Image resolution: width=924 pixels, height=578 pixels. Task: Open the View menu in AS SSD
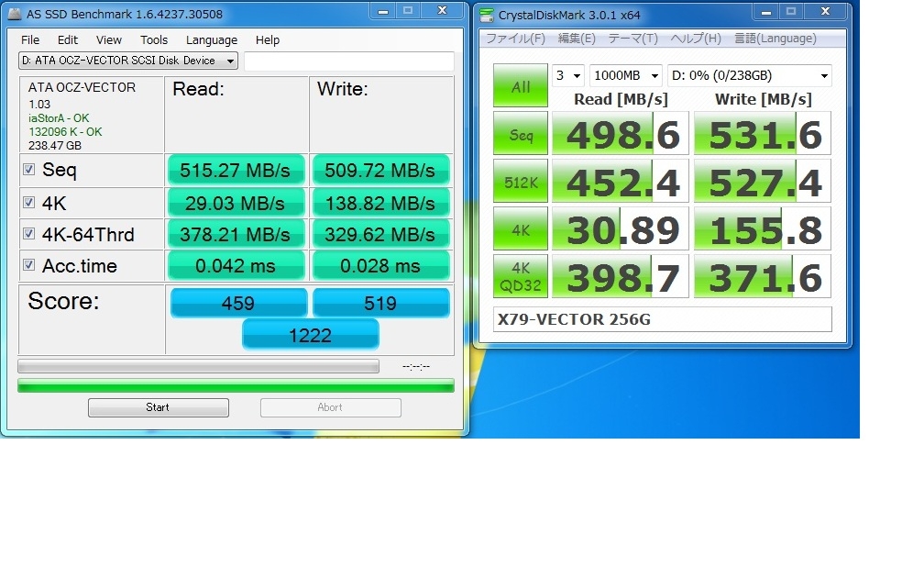tap(109, 40)
